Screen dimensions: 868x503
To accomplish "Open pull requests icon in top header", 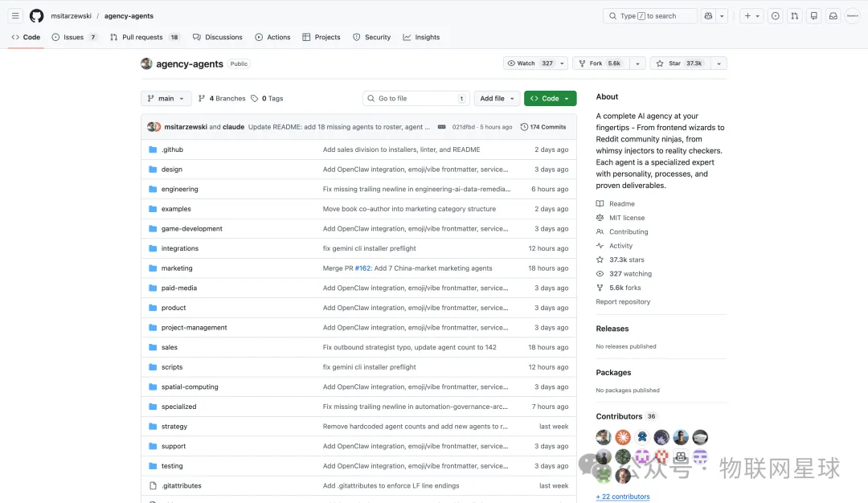I will click(794, 16).
